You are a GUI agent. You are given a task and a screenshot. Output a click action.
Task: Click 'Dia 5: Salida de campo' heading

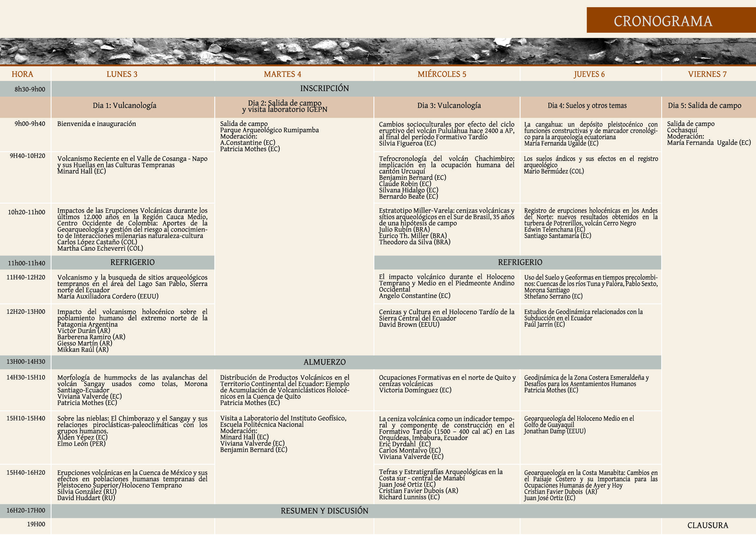pyautogui.click(x=705, y=106)
